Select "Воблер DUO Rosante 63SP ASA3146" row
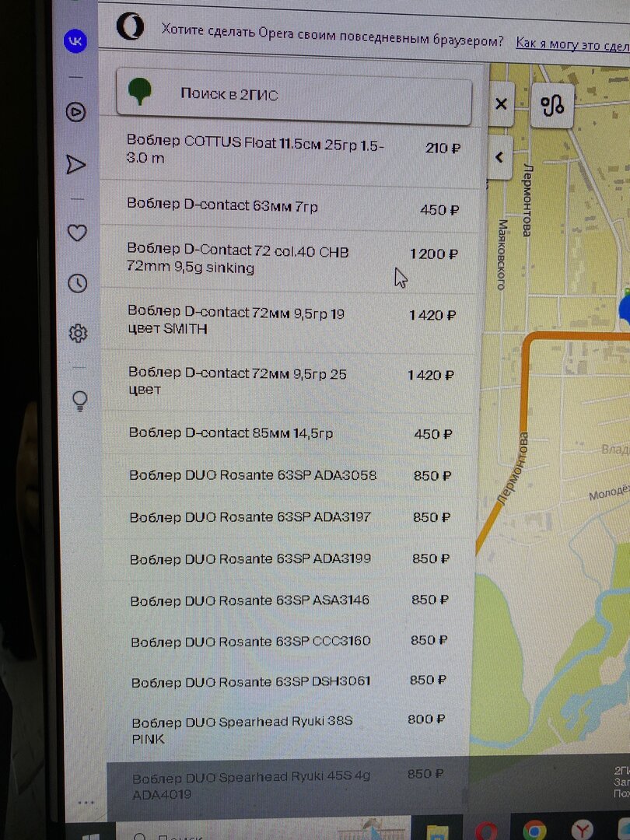Screen dimensions: 630x840 tap(289, 600)
